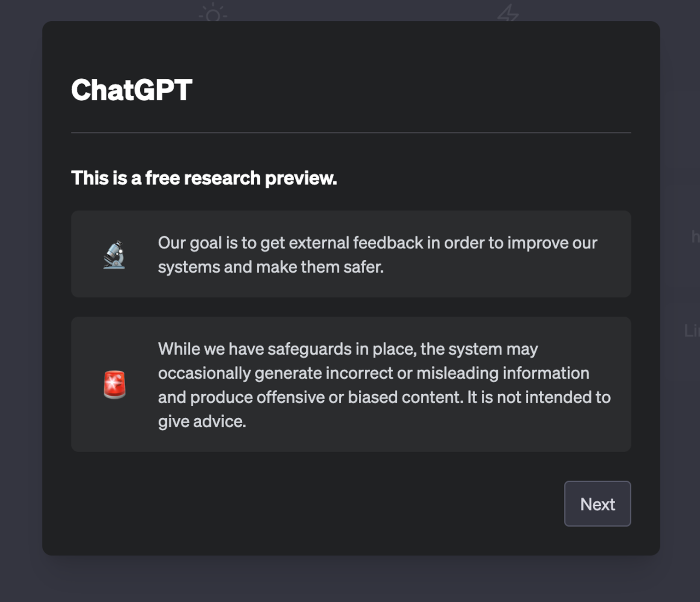Click the red siren light icon

[x=115, y=384]
